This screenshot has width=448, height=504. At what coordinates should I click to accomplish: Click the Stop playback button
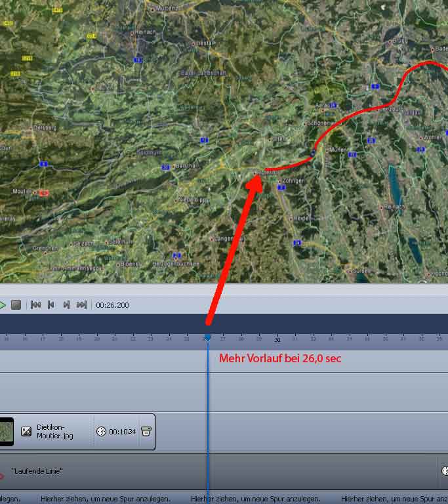[x=16, y=305]
